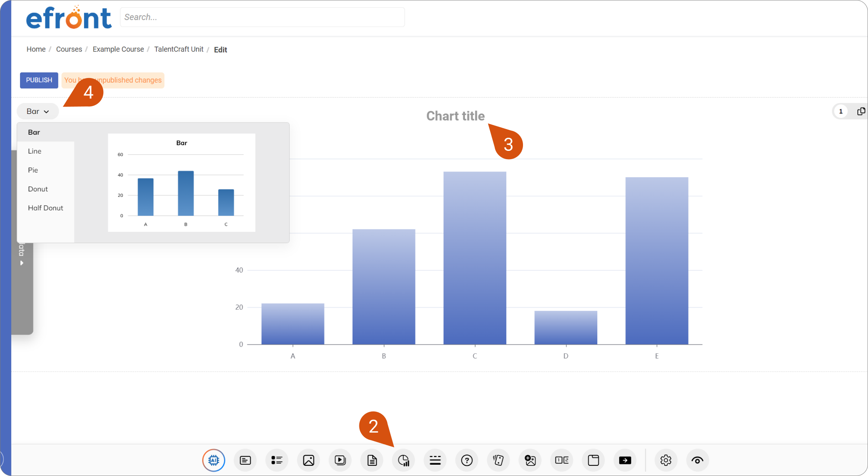Add a video block
Image resolution: width=868 pixels, height=476 pixels.
click(x=340, y=460)
